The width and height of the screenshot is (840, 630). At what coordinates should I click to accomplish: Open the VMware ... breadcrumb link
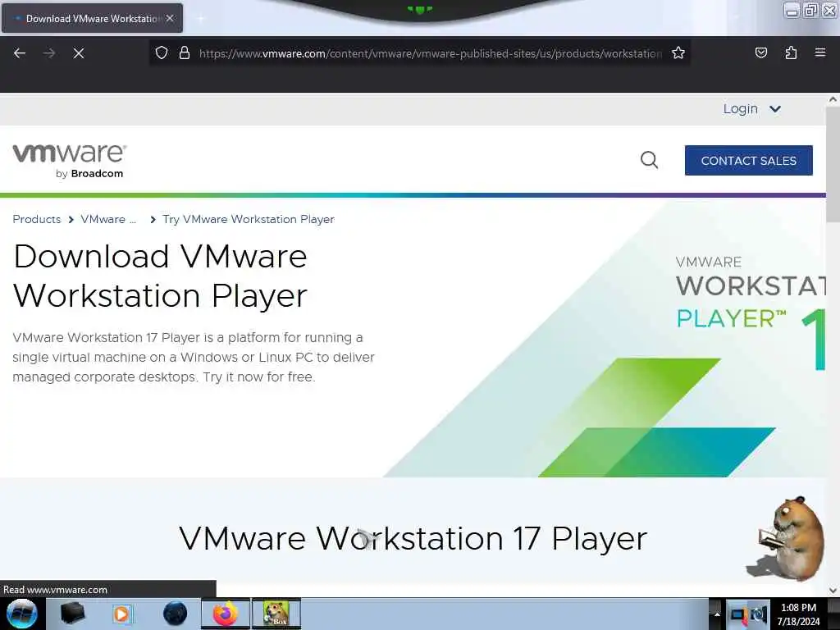109,219
